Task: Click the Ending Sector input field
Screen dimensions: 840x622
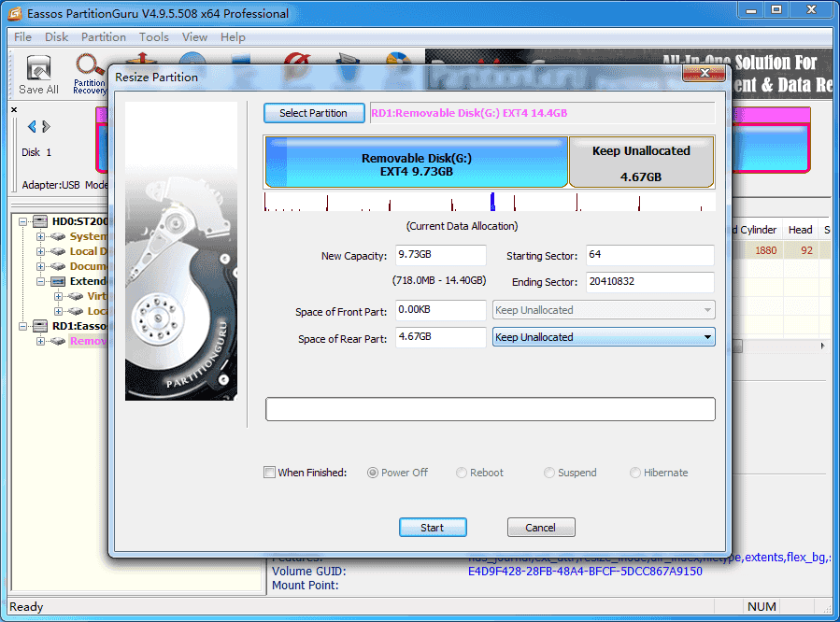Action: click(649, 281)
